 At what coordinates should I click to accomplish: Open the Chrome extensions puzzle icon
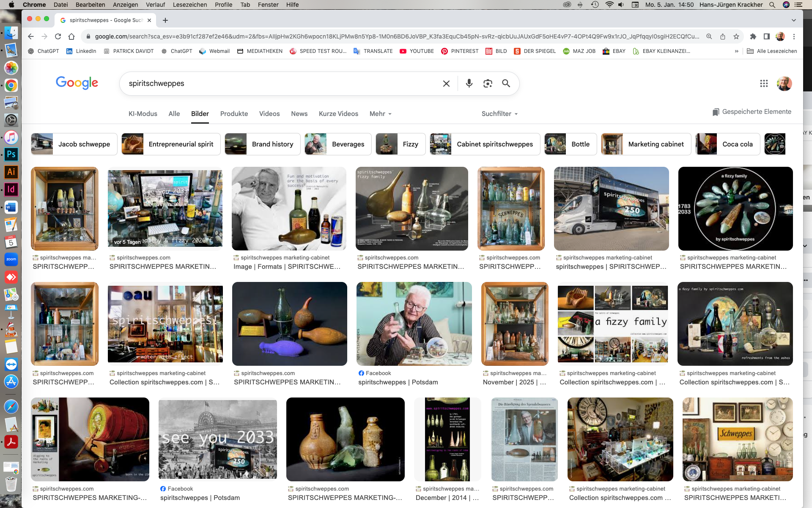753,36
